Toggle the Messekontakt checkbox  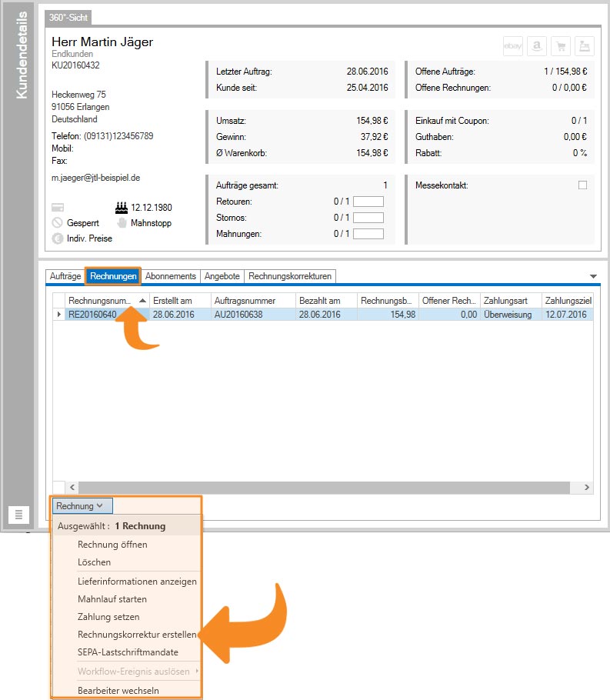[582, 185]
